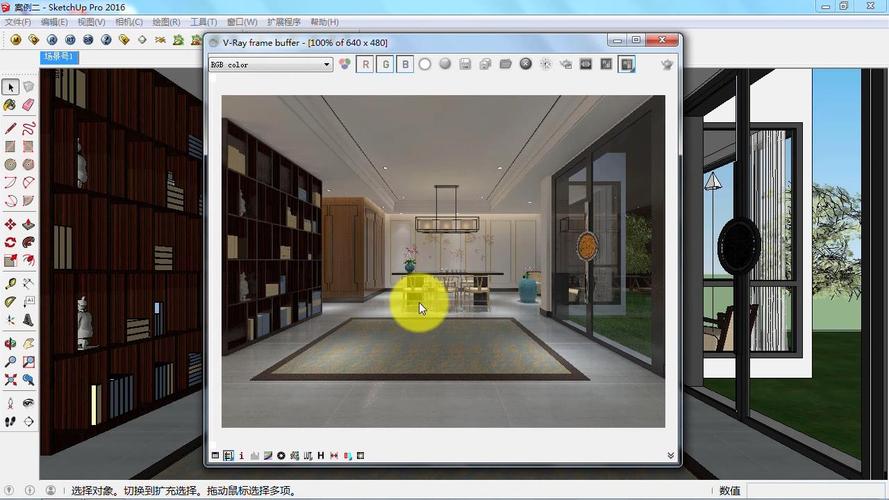Open the RGB color channel dropdown
Viewport: 889px width, 500px height.
pyautogui.click(x=270, y=65)
